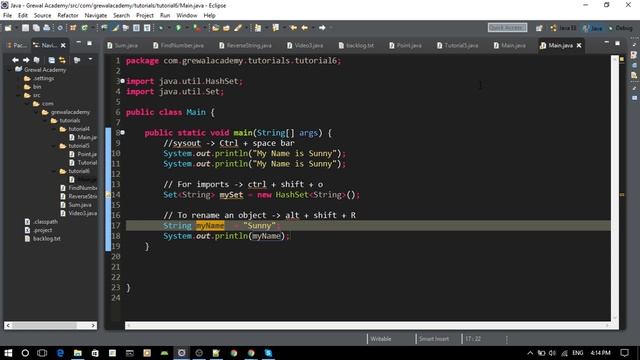
Task: Open the dropdown arrow beside the Run icon
Action: [x=186, y=28]
